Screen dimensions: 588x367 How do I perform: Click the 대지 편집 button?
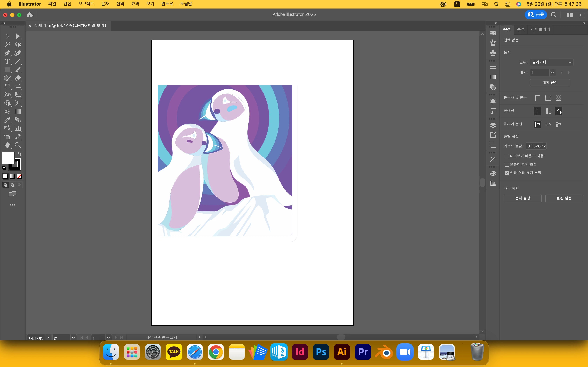[x=550, y=82]
